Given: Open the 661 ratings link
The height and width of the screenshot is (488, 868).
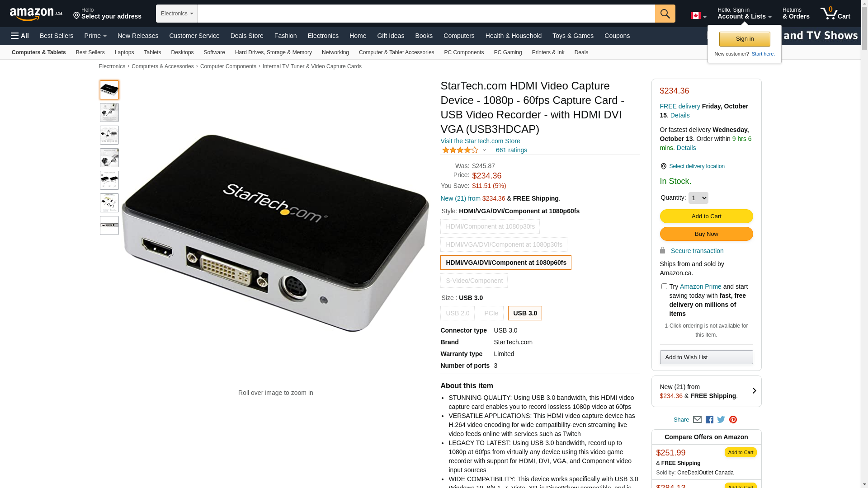Looking at the screenshot, I should [x=511, y=150].
